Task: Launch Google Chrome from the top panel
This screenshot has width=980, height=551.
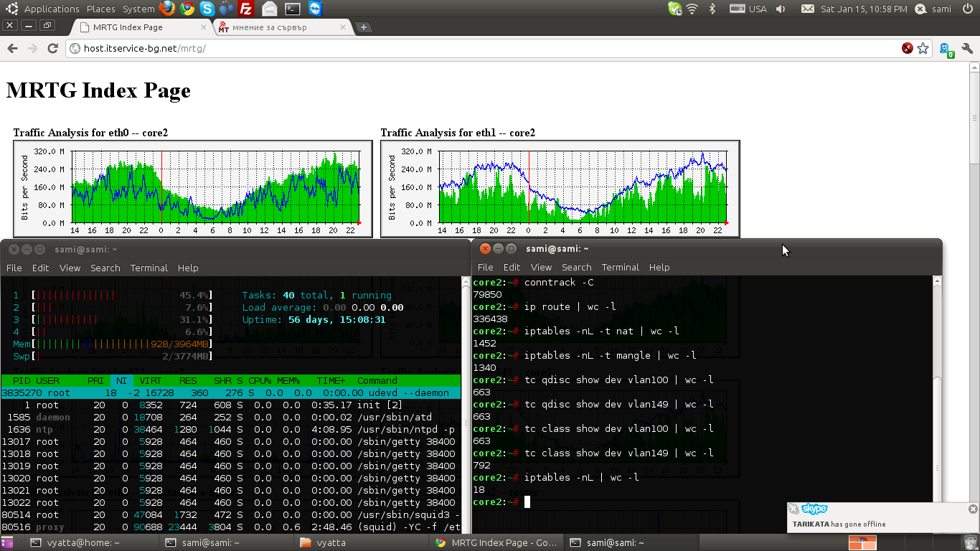Action: point(187,9)
